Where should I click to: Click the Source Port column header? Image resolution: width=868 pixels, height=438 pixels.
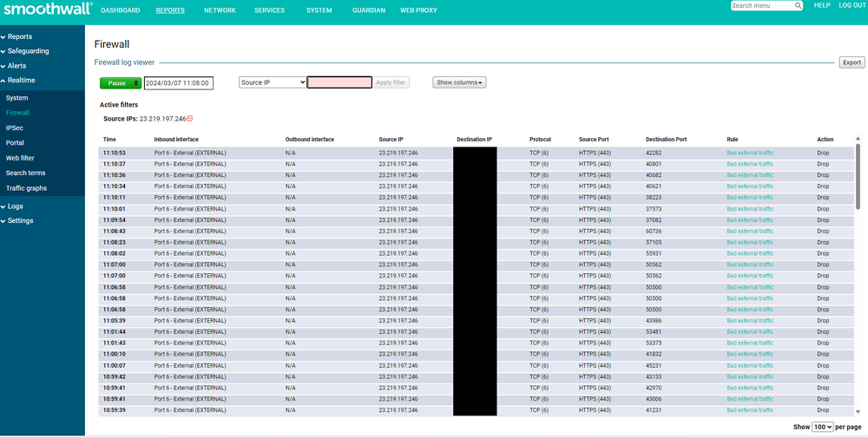pos(594,140)
